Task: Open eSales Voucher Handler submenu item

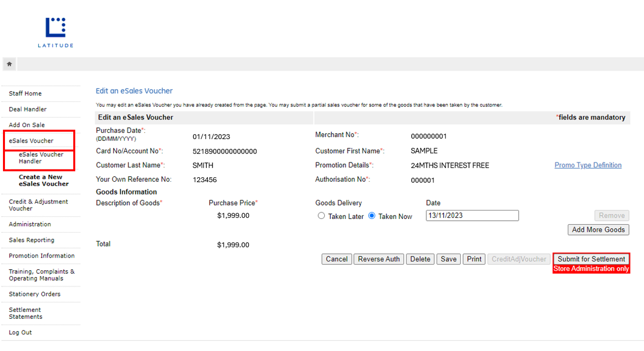Action: point(41,158)
